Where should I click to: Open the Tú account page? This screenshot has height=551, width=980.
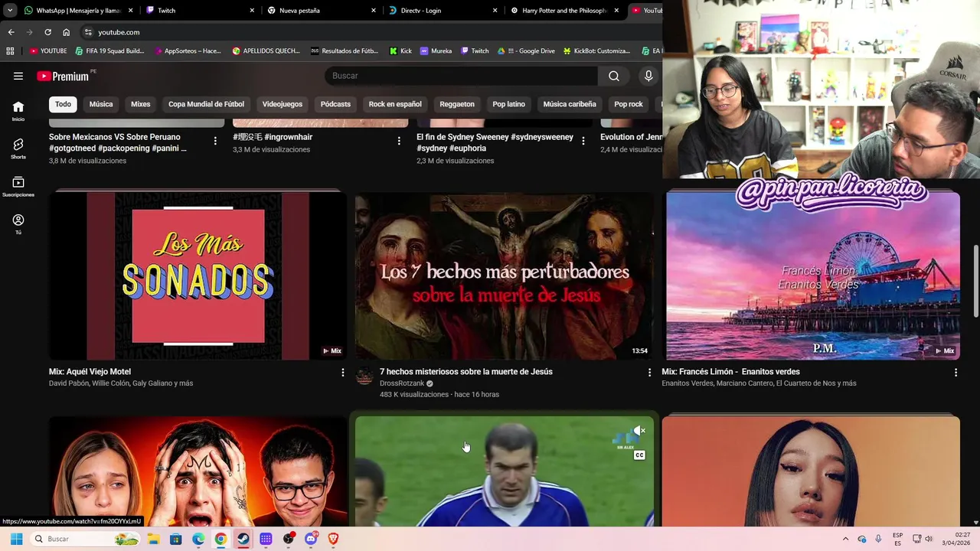click(18, 224)
